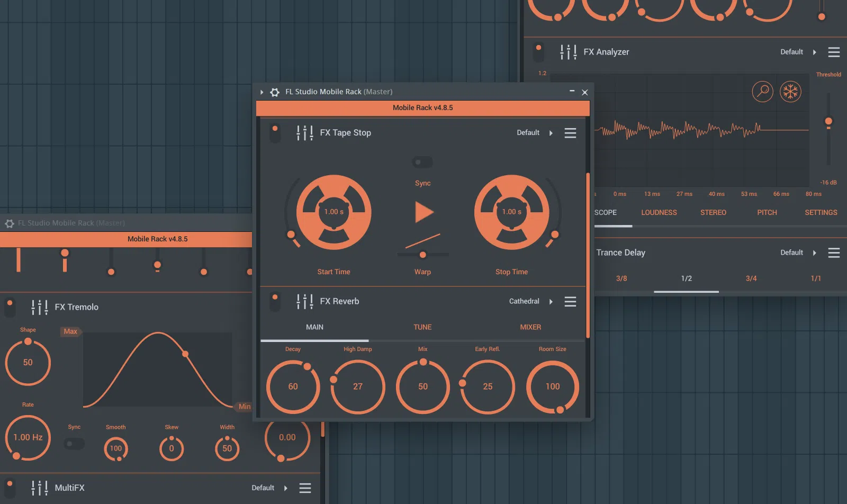Click the snowflake freeze icon in FX Analyzer
Viewport: 847px width, 504px height.
click(x=790, y=92)
